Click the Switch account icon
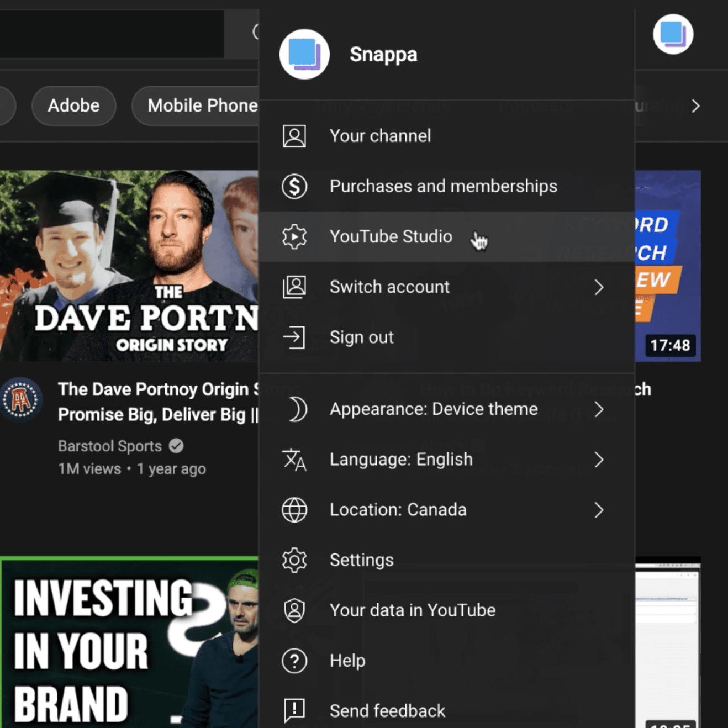Screen dimensions: 728x728 [x=294, y=287]
